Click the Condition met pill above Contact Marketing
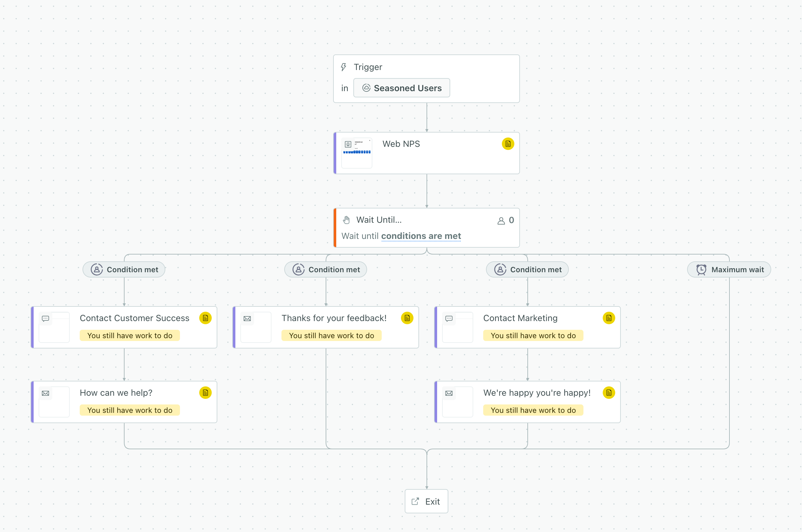This screenshot has height=532, width=802. tap(527, 269)
